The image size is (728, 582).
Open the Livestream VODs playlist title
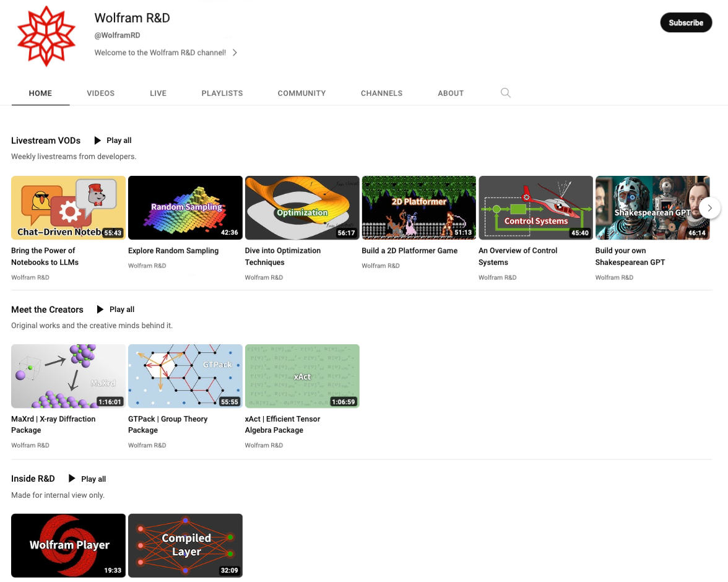[x=46, y=141]
